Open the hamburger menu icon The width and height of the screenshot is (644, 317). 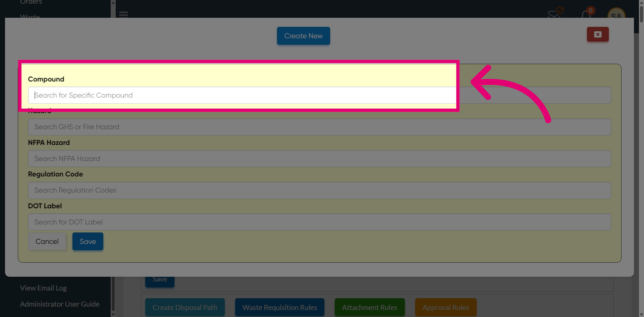pos(123,14)
